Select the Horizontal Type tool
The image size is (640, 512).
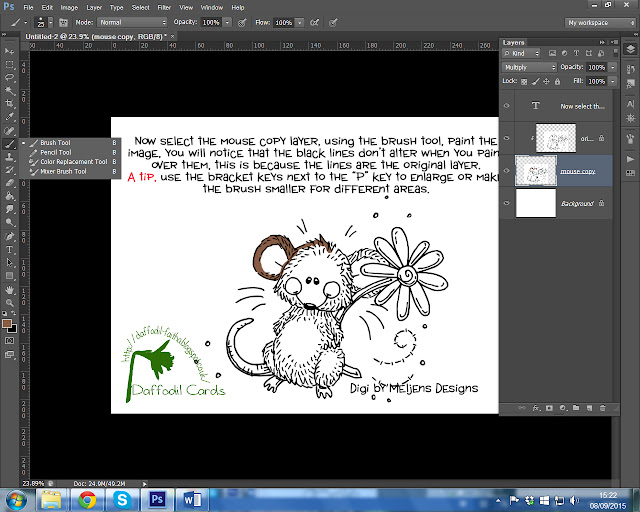point(9,249)
